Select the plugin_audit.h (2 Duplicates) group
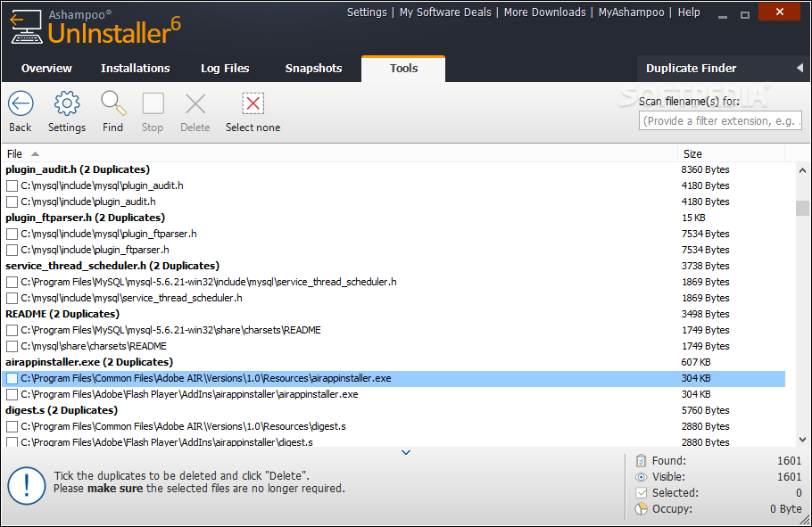The width and height of the screenshot is (812, 527). (78, 169)
